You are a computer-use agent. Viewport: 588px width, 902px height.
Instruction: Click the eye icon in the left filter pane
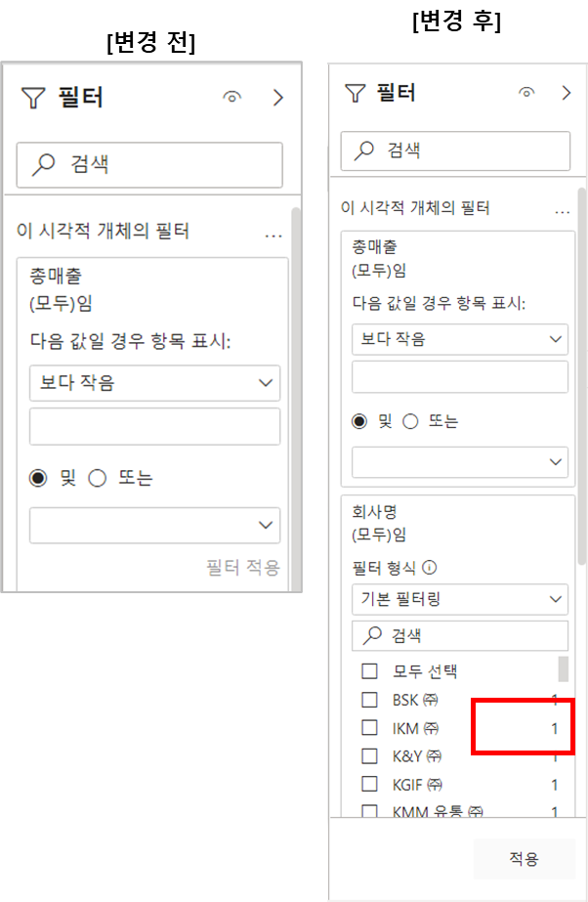pyautogui.click(x=231, y=97)
